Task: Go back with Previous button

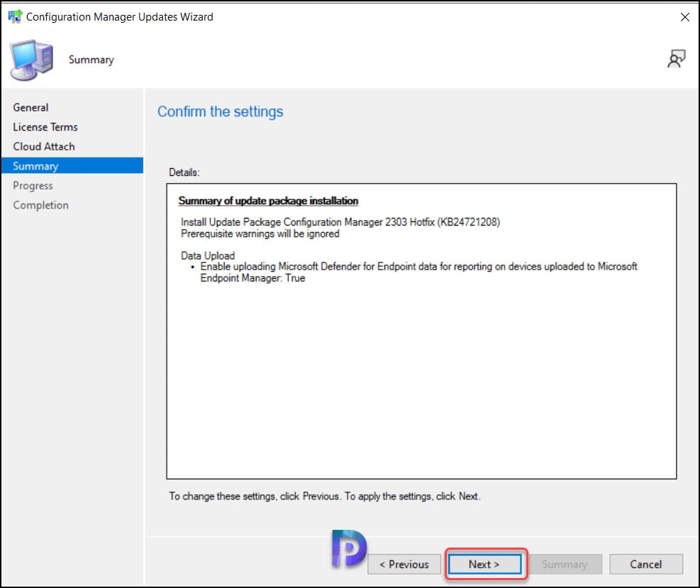Action: 404,565
